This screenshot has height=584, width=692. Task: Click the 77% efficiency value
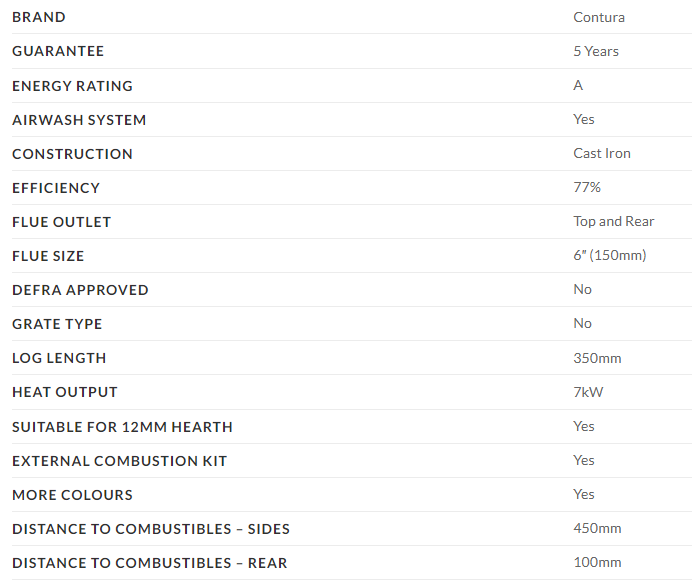coord(587,187)
